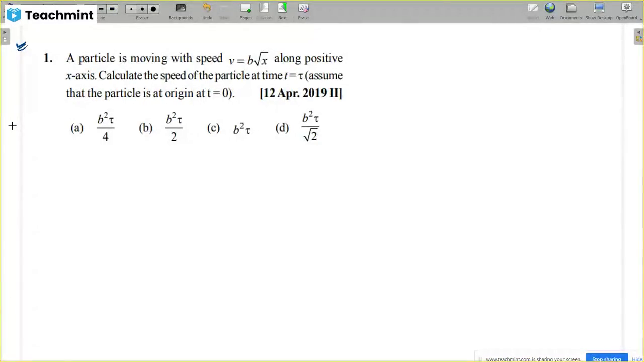Add a new page with Pages
Screen dimensions: 644x362
pyautogui.click(x=246, y=11)
